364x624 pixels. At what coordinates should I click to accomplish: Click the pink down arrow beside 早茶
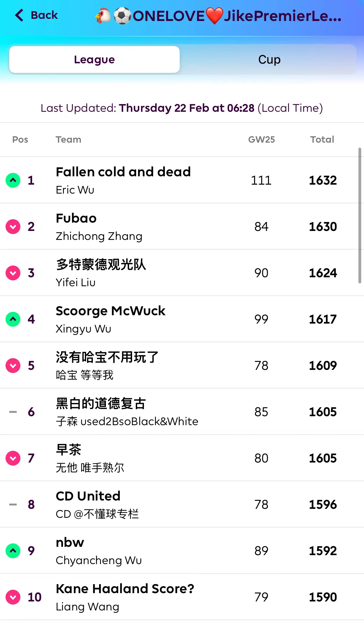coord(13,458)
